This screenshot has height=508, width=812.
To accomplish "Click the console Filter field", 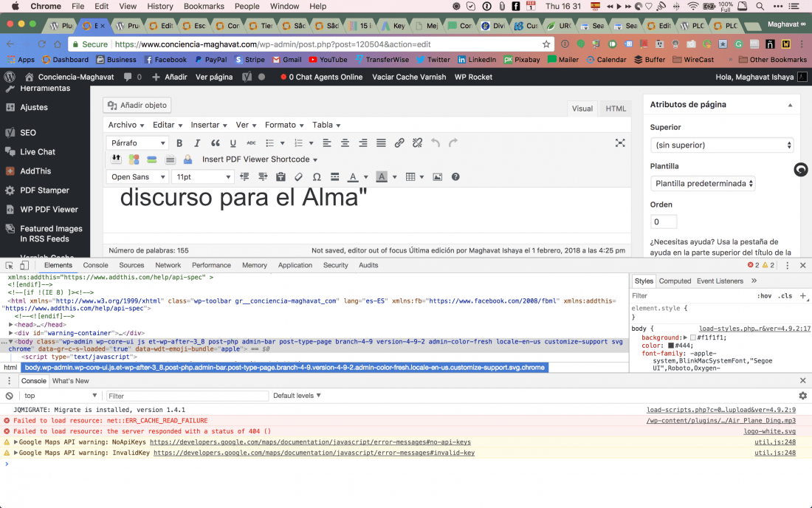I will click(187, 396).
